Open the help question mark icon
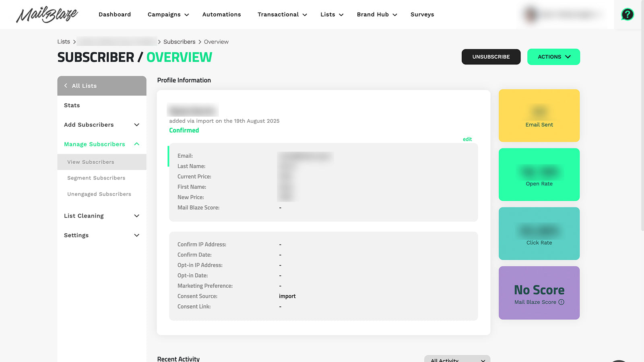This screenshot has height=362, width=644. pos(627,14)
